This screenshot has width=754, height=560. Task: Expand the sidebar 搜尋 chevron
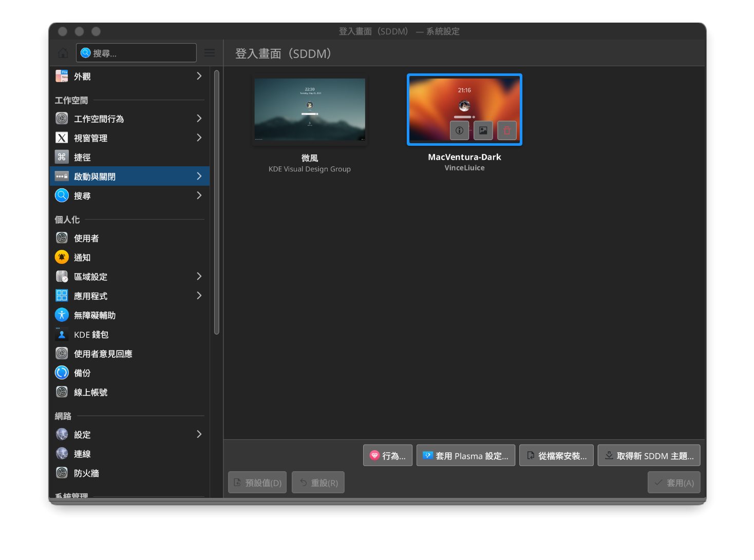point(199,196)
